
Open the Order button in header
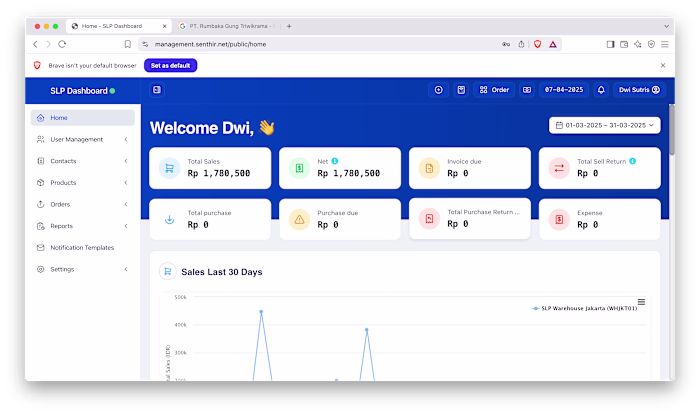[x=494, y=90]
